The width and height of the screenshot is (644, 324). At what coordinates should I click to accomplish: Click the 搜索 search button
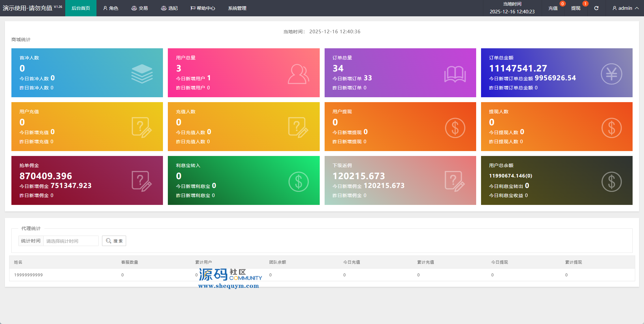[114, 241]
